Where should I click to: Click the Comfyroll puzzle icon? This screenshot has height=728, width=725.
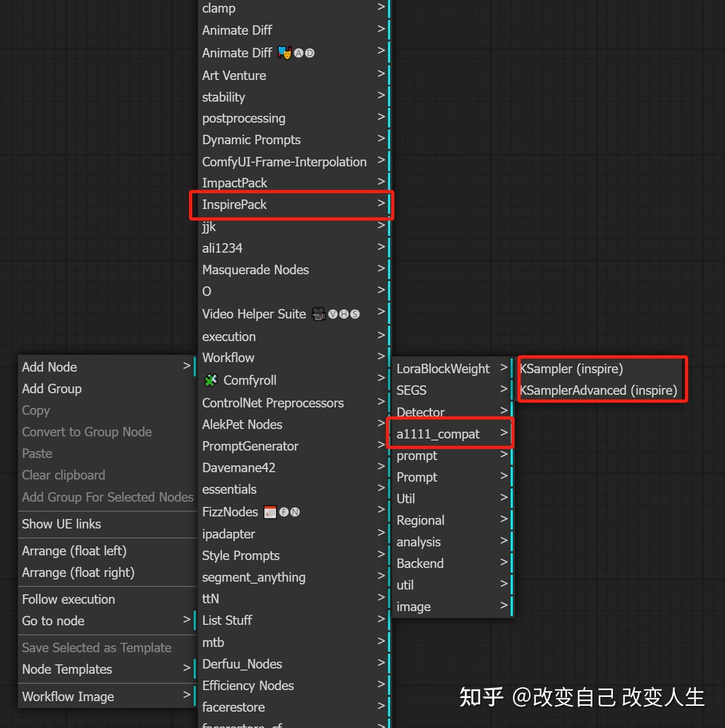pyautogui.click(x=211, y=380)
